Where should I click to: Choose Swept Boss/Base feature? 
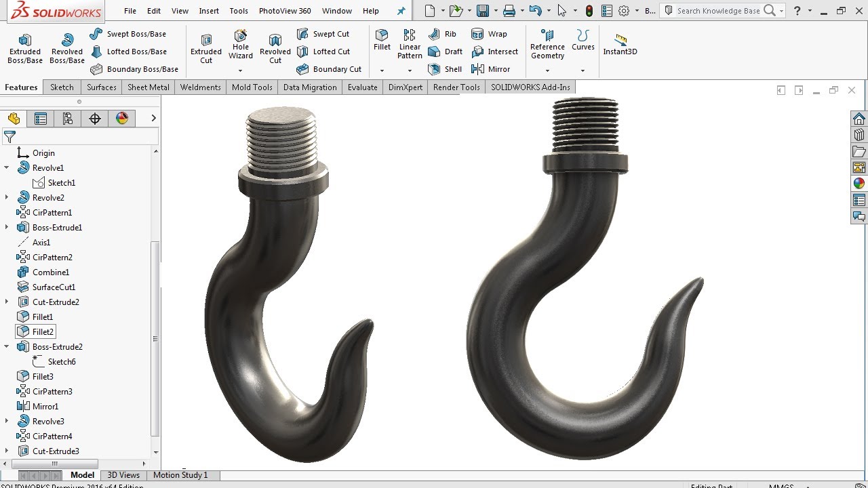(x=128, y=34)
